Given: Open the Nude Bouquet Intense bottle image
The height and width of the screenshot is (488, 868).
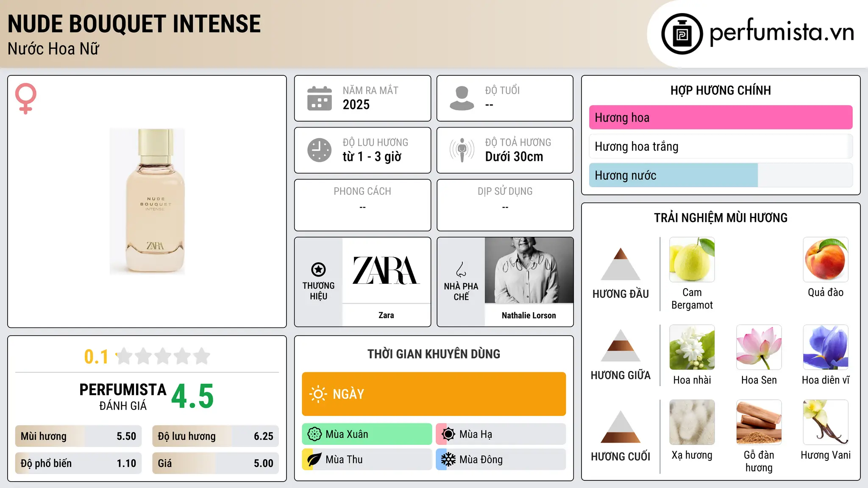Looking at the screenshot, I should [x=147, y=202].
